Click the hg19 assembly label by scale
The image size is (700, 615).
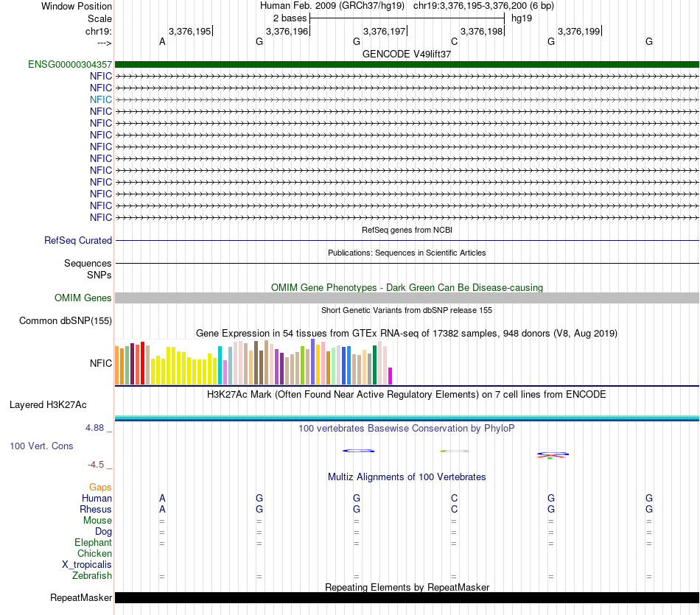tap(522, 18)
